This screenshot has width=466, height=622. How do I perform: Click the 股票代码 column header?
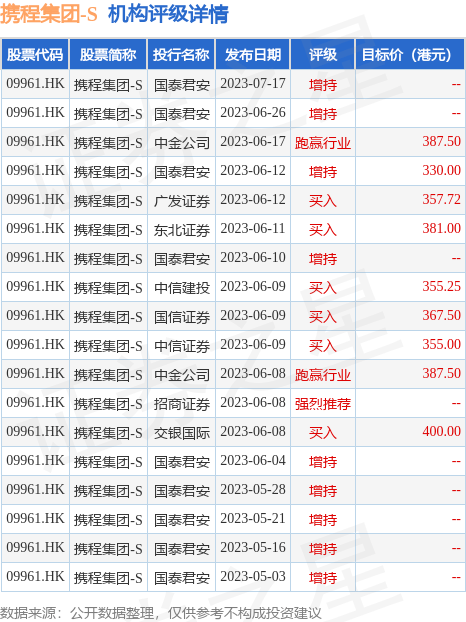35,54
